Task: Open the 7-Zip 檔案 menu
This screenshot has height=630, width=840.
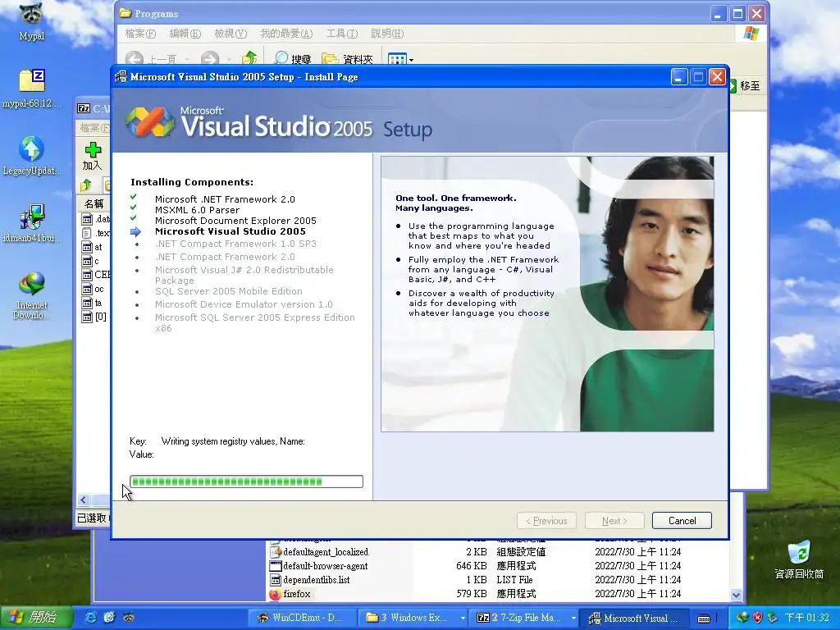Action: click(94, 128)
